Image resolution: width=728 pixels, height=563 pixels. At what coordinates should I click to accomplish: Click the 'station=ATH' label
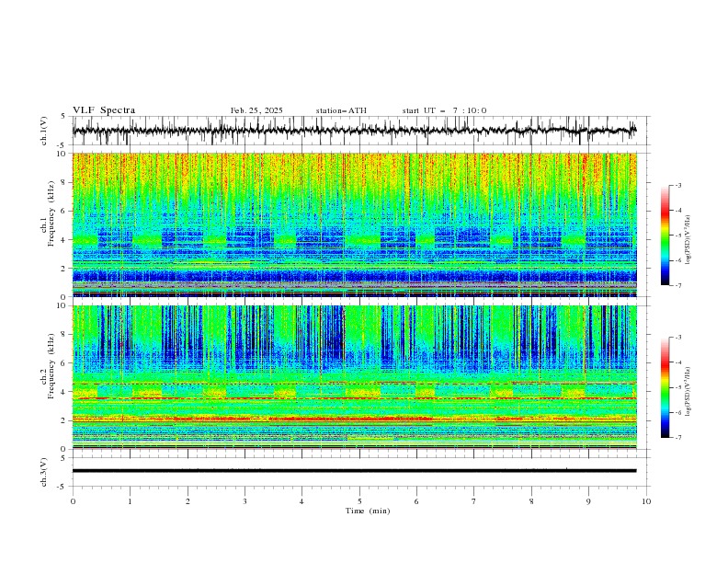(341, 110)
